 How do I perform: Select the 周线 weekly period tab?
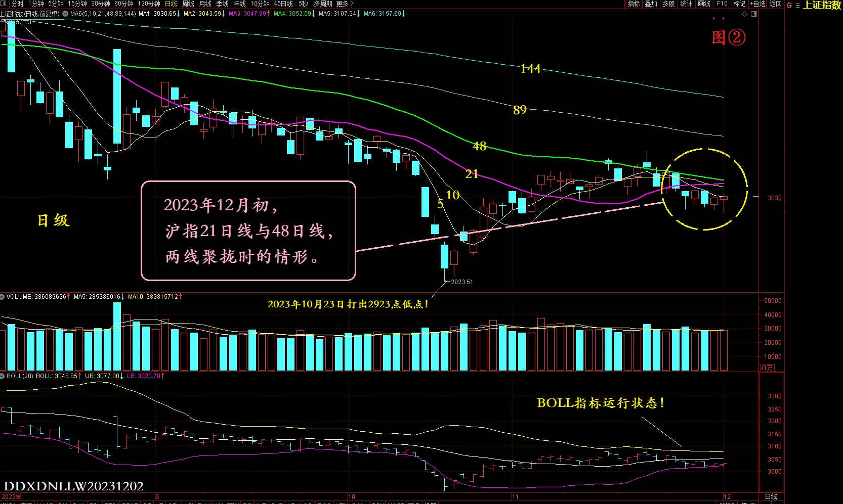tap(188, 4)
